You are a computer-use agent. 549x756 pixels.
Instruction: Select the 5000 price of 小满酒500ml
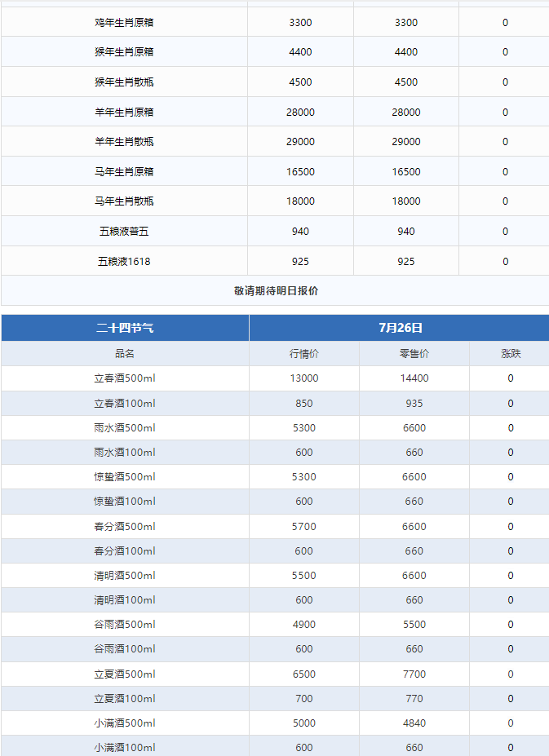(304, 723)
